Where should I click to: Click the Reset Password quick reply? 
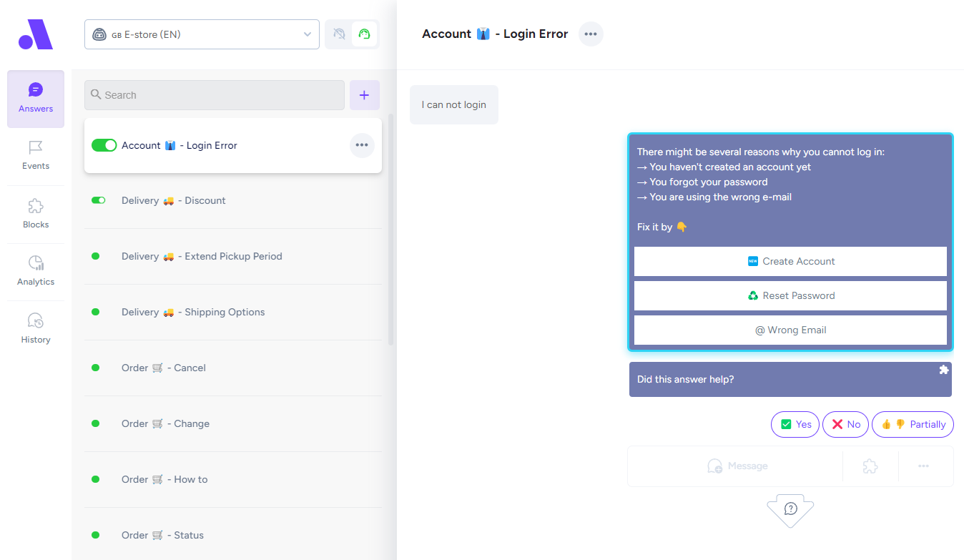790,295
